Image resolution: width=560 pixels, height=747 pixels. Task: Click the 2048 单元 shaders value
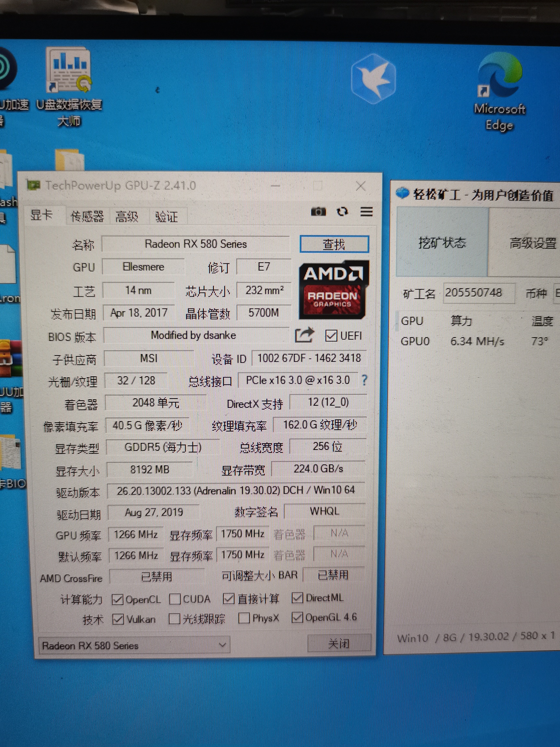point(156,403)
